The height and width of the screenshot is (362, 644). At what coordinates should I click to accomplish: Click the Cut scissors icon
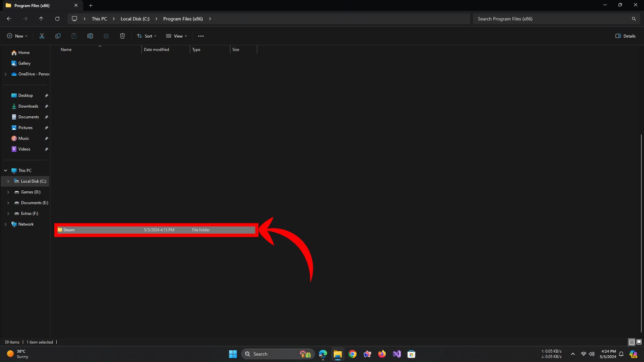tap(42, 36)
